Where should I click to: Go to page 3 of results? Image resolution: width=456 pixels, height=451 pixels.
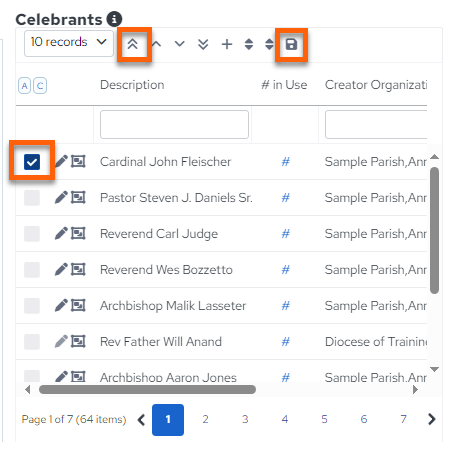pos(245,419)
